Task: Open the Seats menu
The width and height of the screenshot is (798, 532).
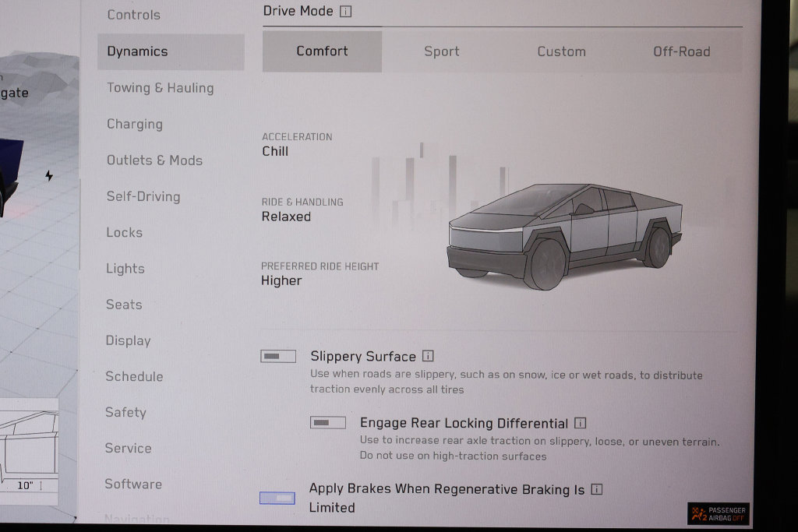Action: pyautogui.click(x=124, y=305)
